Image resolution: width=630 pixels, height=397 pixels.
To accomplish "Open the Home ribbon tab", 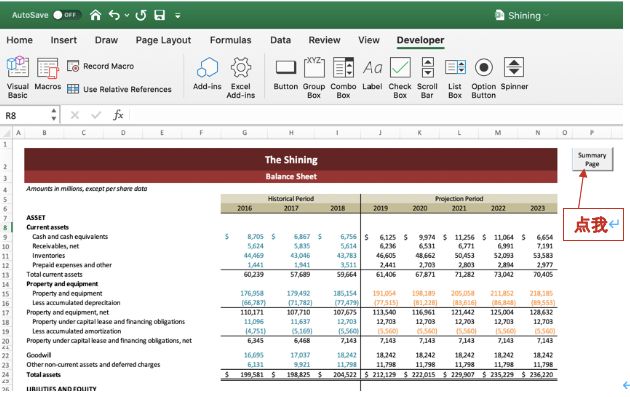I will [20, 40].
